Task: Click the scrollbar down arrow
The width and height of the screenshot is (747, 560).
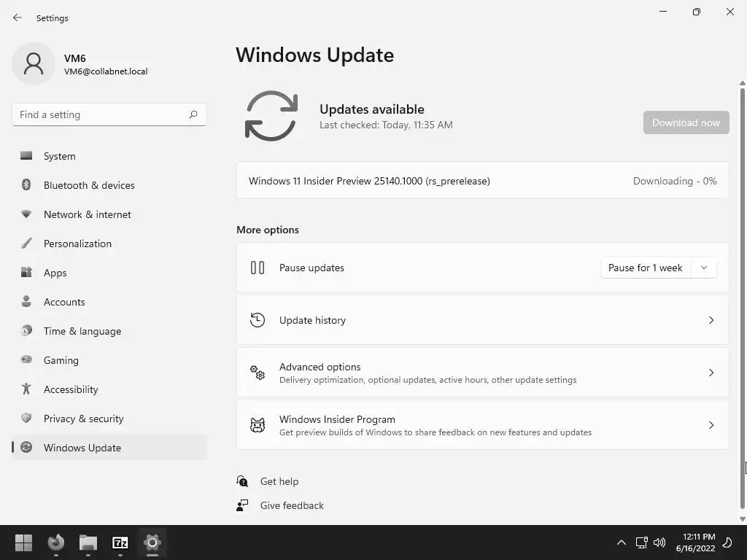Action: 742,519
